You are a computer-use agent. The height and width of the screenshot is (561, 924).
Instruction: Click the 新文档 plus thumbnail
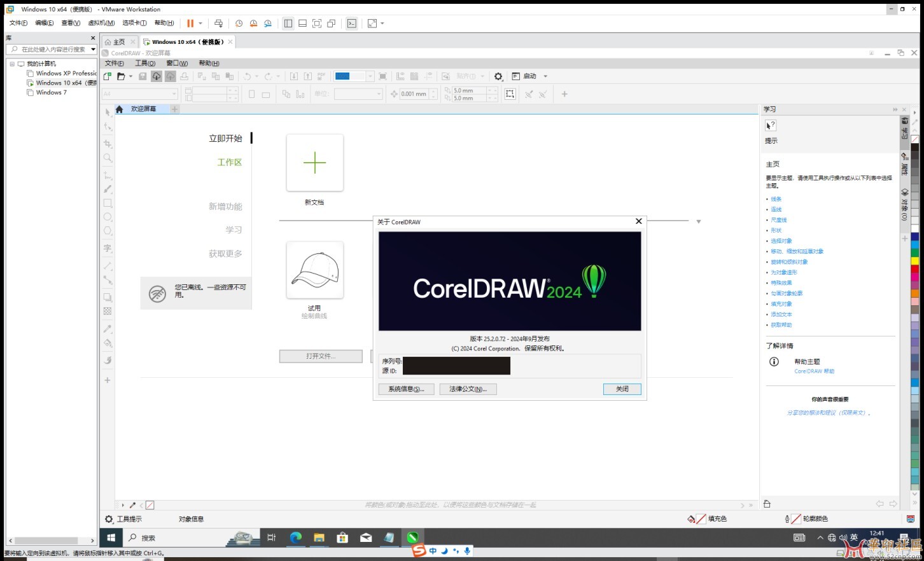click(315, 163)
